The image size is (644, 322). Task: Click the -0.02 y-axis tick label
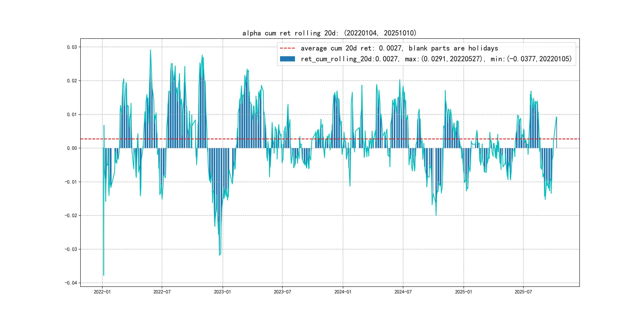pos(71,215)
